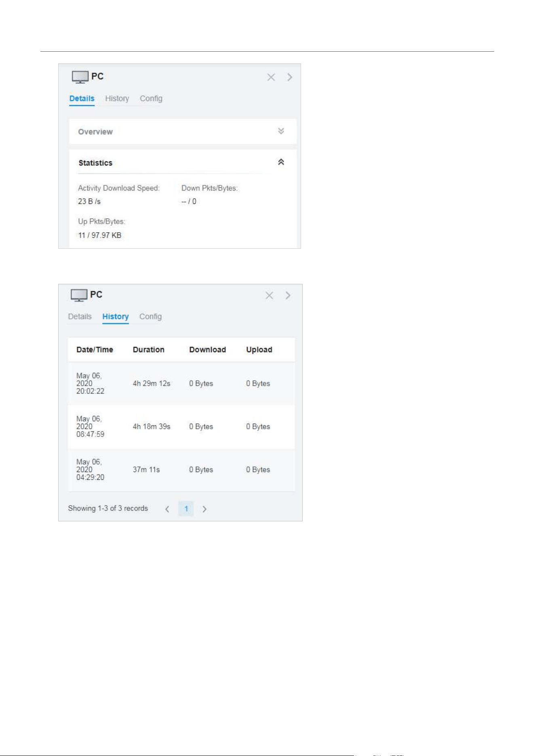This screenshot has width=535, height=756.
Task: Collapse the Details panel using right chevron
Action: pos(290,77)
